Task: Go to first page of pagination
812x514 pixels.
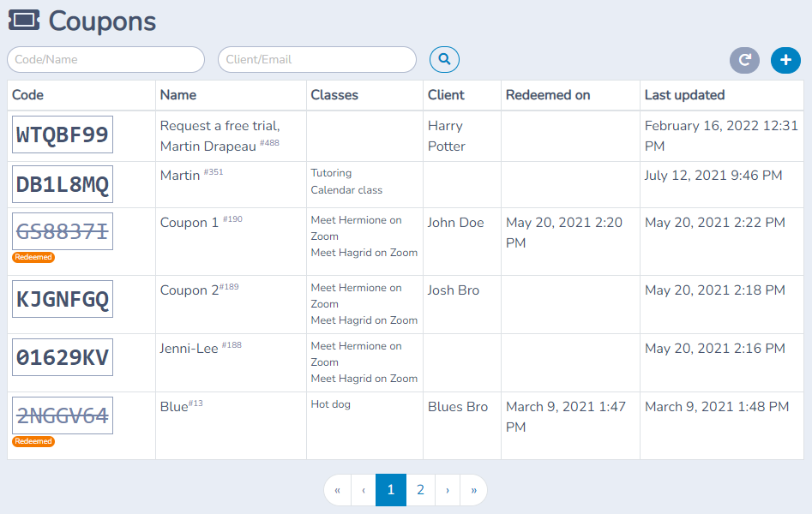Action: tap(338, 490)
